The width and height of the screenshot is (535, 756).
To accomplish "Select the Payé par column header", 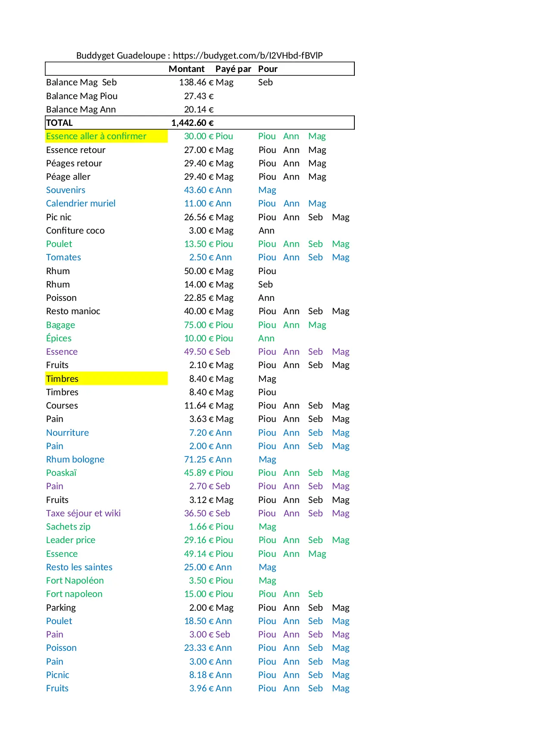I will [233, 69].
